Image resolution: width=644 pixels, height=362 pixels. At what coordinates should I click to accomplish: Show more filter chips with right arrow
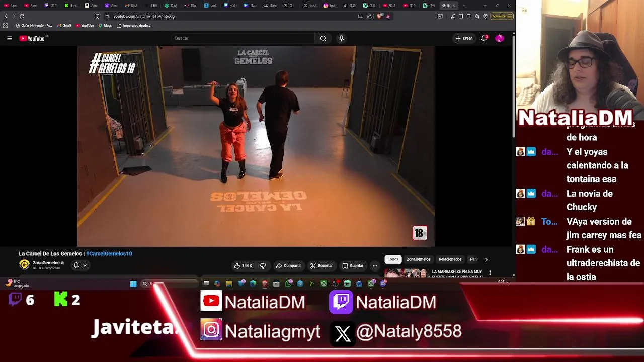click(x=486, y=260)
